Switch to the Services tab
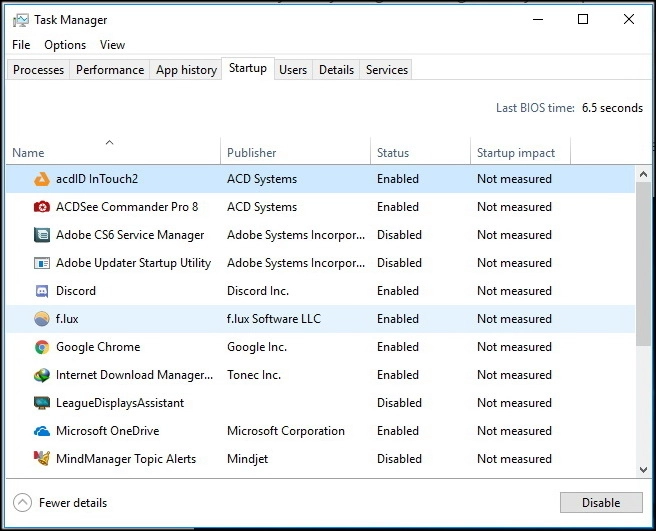Viewport: 656px width, 531px height. (x=387, y=69)
